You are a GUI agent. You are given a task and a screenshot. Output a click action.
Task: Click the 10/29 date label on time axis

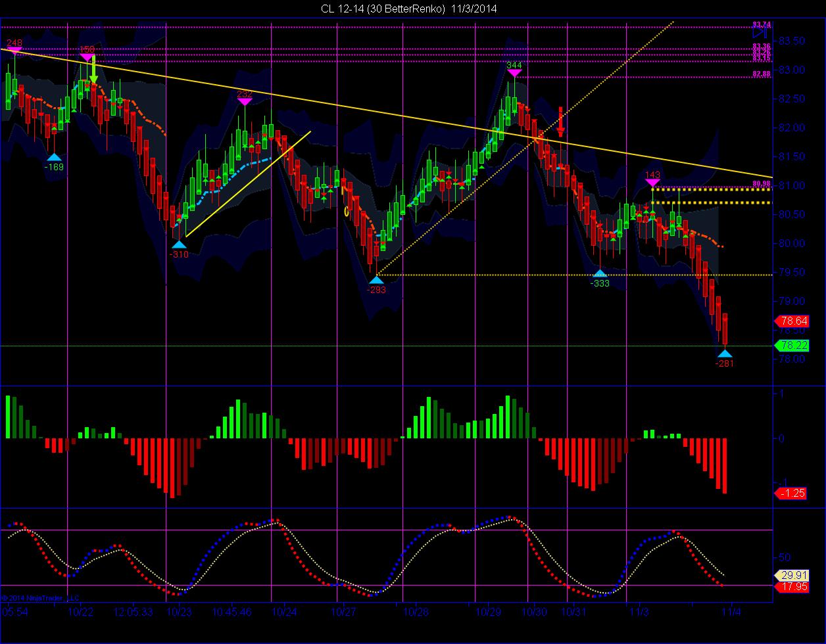point(488,611)
